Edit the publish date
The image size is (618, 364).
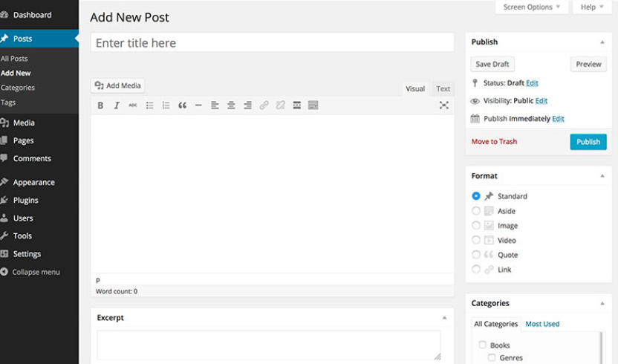pyautogui.click(x=558, y=119)
